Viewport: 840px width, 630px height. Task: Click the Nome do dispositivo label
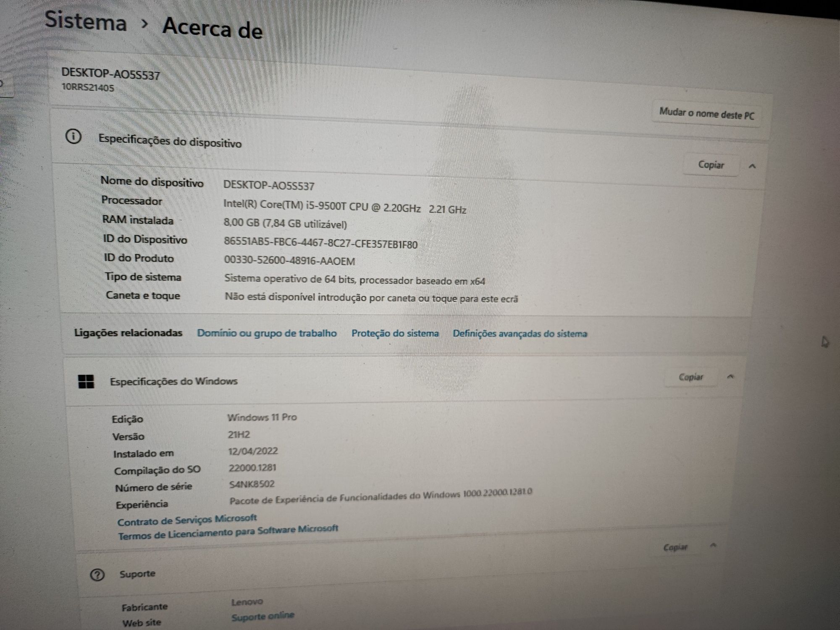[152, 181]
